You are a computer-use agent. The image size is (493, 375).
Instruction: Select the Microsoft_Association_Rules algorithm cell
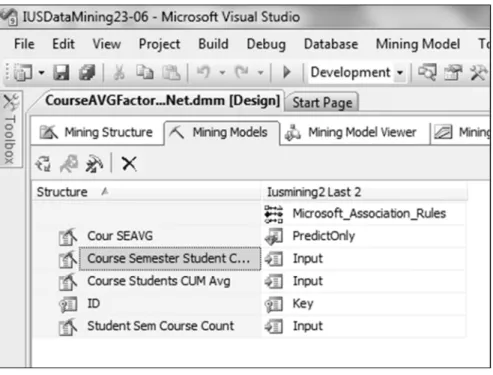(x=364, y=213)
